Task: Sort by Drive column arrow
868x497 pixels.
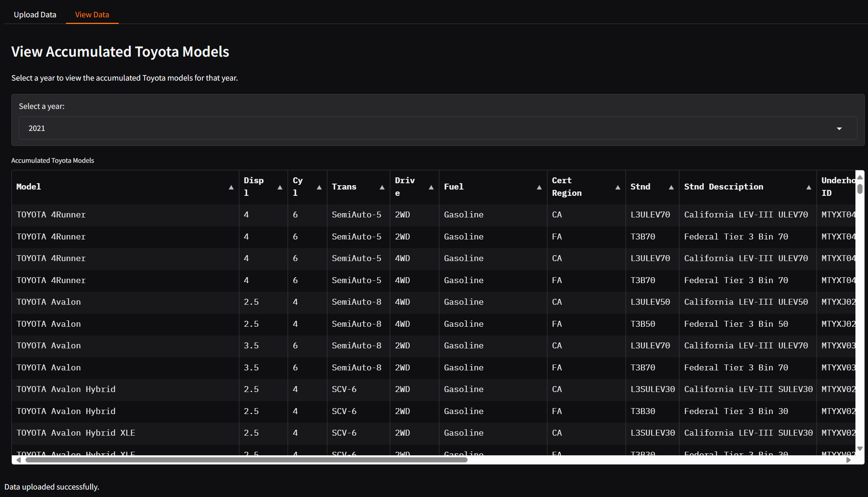Action: click(431, 188)
